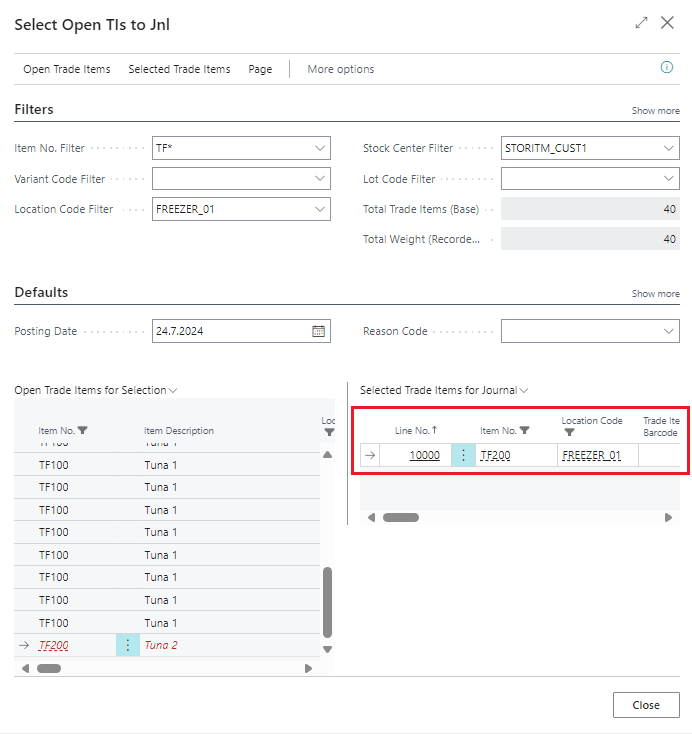Expand the Reason Code dropdown

coord(669,331)
